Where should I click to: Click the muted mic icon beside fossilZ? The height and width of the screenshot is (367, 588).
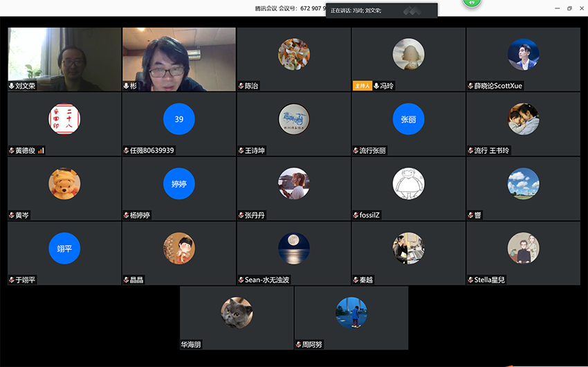click(355, 215)
